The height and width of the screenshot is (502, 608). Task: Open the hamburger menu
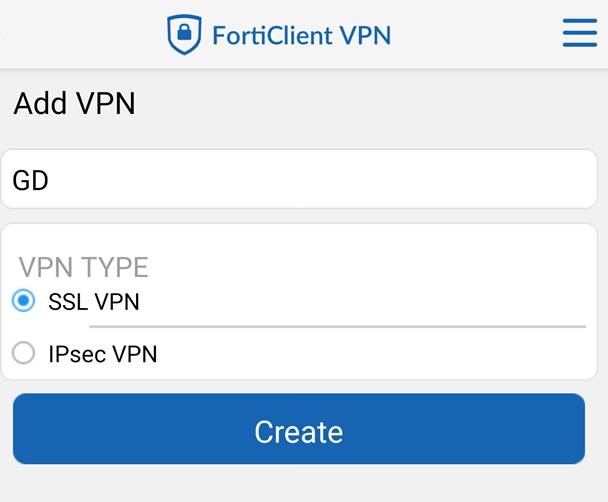pos(580,33)
